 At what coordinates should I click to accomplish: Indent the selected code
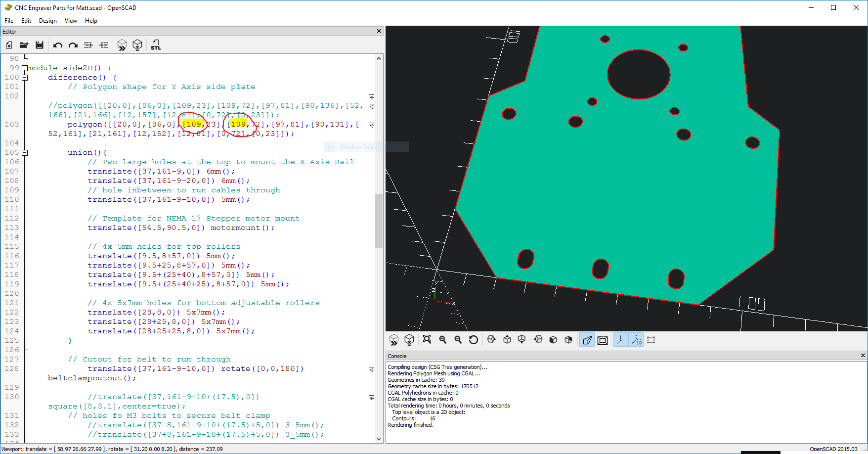tap(104, 45)
